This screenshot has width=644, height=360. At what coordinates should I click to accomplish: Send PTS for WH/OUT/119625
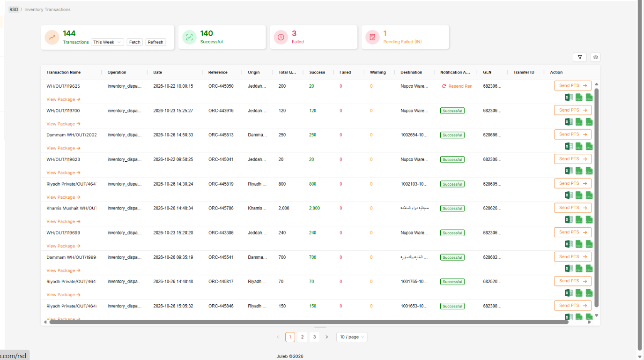tap(573, 85)
